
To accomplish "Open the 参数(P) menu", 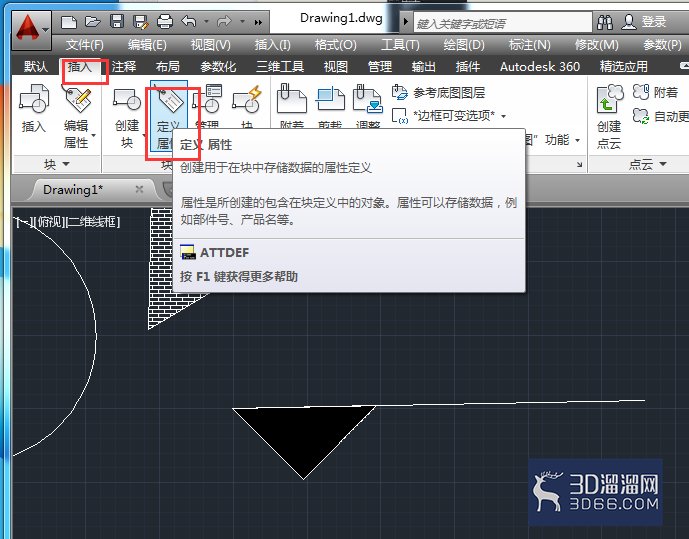I will pyautogui.click(x=662, y=45).
